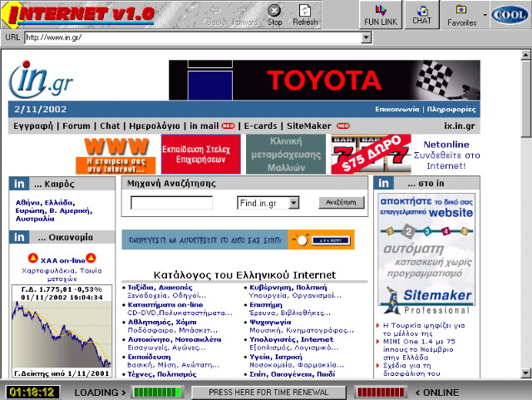Open the Find.in.gr search engine dropdown

(293, 202)
